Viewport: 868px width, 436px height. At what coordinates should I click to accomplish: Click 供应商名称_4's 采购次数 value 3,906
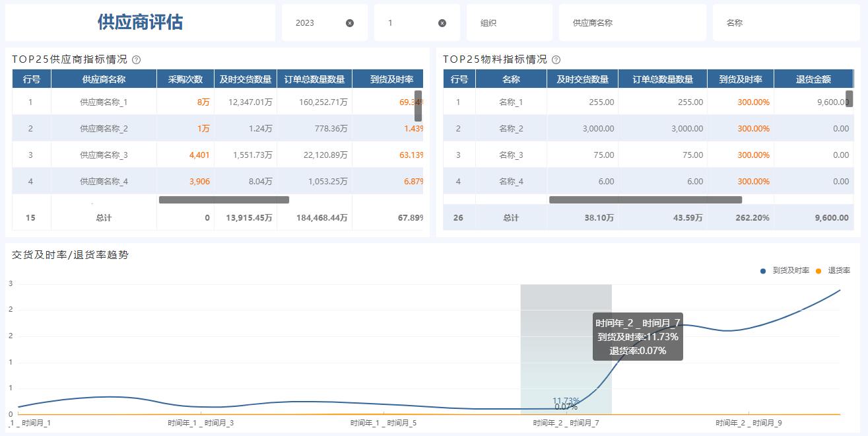(x=199, y=182)
